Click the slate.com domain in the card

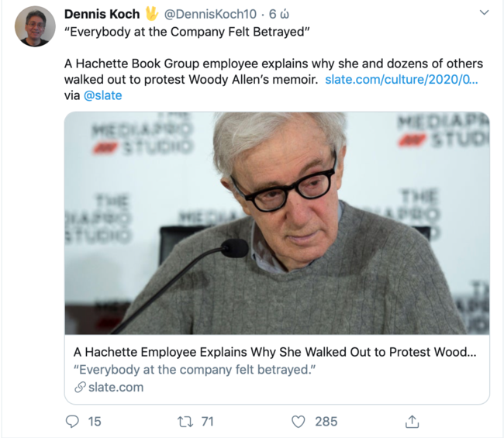[x=116, y=387]
